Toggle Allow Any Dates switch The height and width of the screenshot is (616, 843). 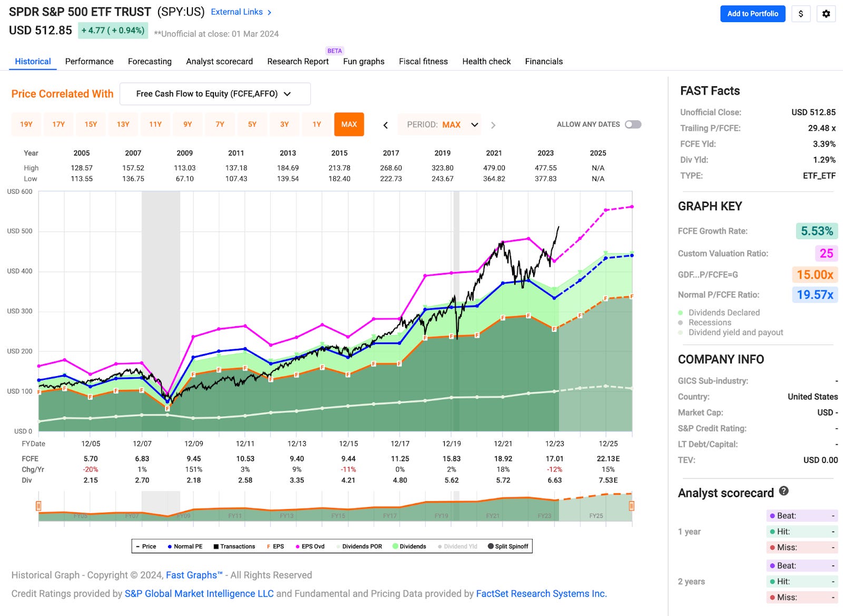point(633,124)
